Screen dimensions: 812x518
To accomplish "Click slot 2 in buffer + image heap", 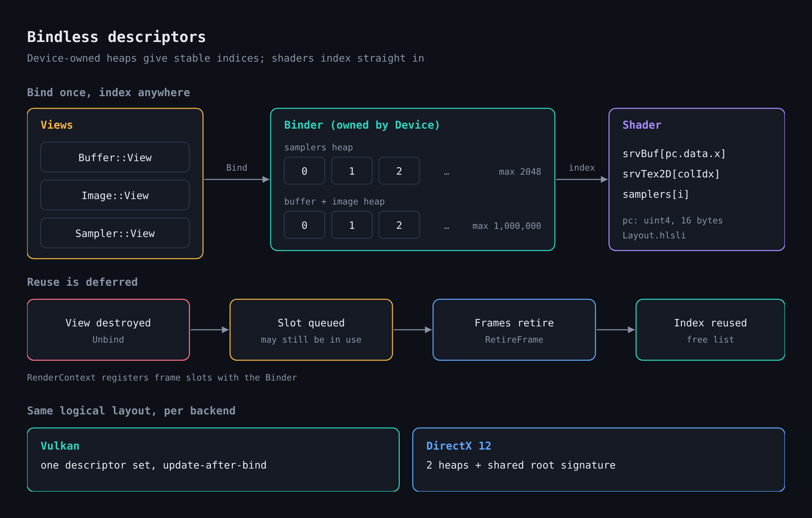I will [x=399, y=225].
